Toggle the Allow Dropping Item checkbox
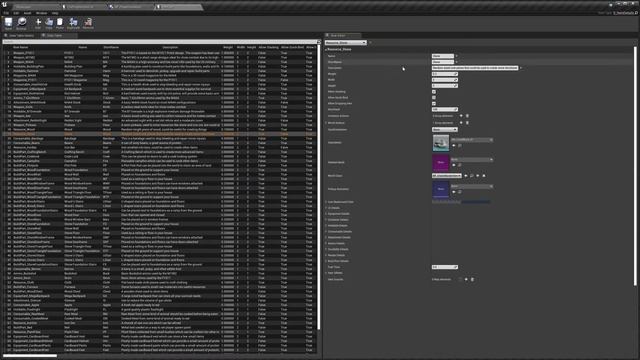640x360 pixels. [434, 103]
